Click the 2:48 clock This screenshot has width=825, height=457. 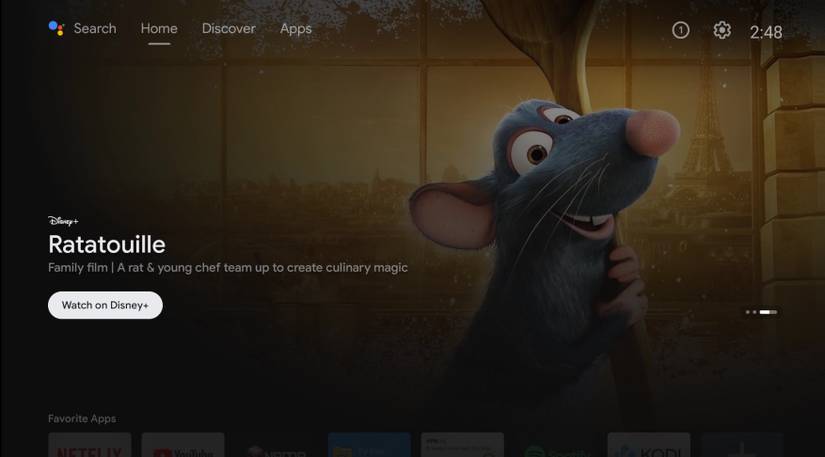[x=766, y=33]
